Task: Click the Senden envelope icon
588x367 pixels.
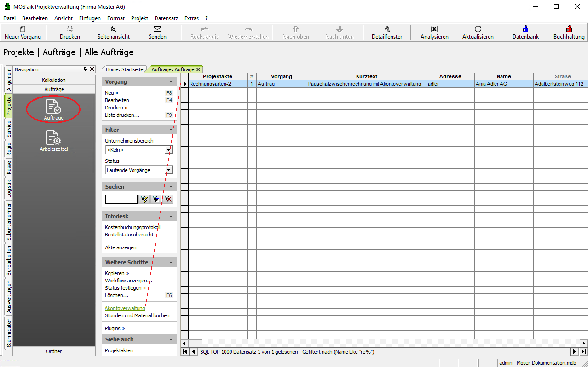Action: [157, 29]
